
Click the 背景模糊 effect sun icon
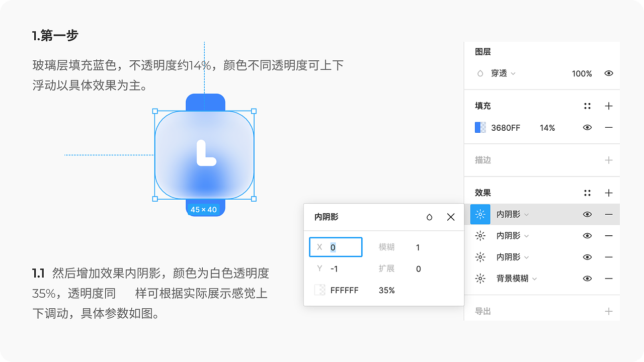click(480, 279)
